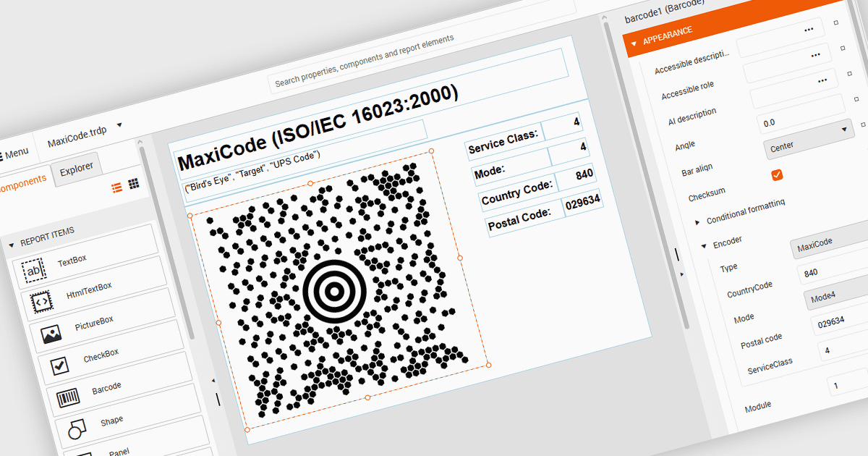
Task: Toggle the Checksum checkbox
Action: point(777,174)
